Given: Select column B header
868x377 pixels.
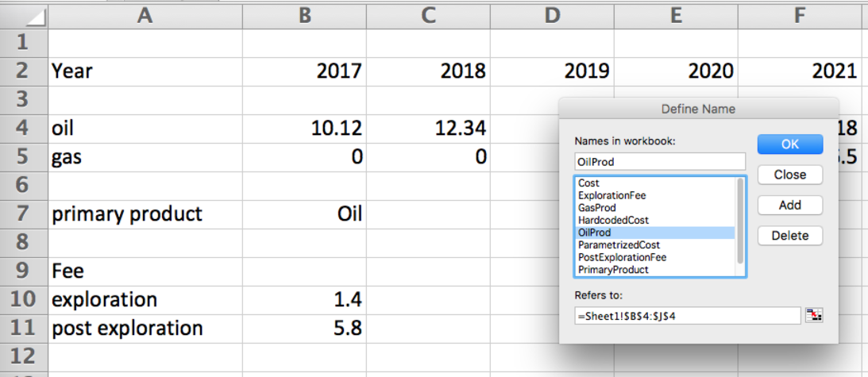Looking at the screenshot, I should click(x=304, y=17).
